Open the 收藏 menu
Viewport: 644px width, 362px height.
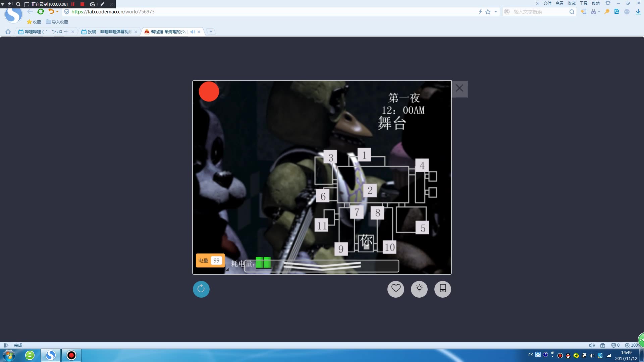pyautogui.click(x=572, y=3)
